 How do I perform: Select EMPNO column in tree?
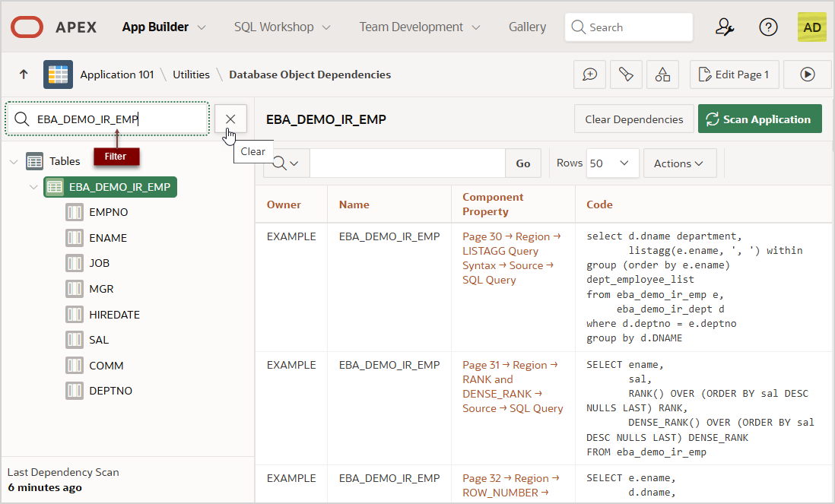pyautogui.click(x=109, y=212)
